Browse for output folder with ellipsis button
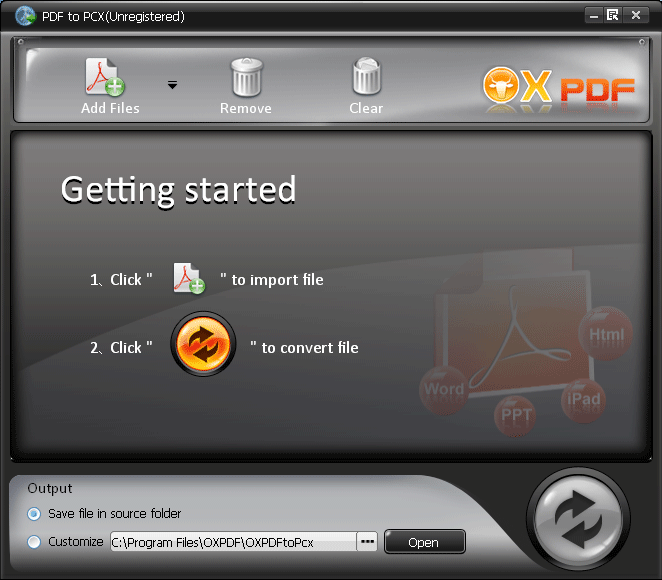 point(367,542)
